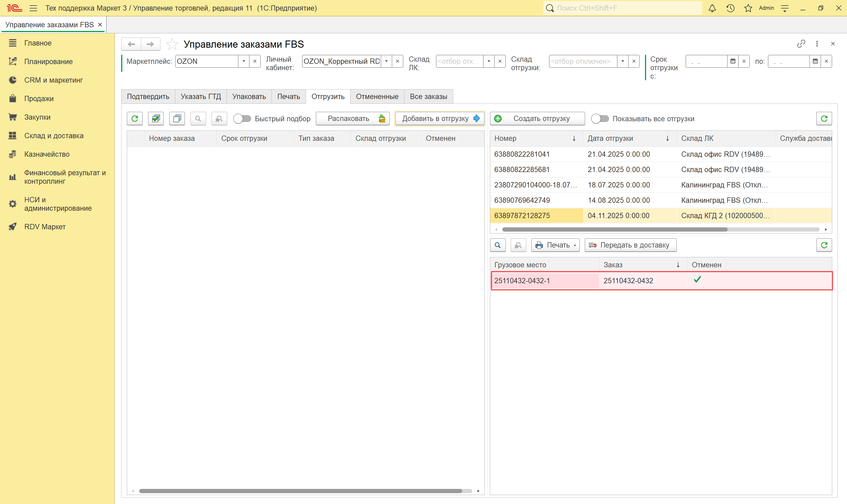Click the notifications bell icon

point(712,8)
